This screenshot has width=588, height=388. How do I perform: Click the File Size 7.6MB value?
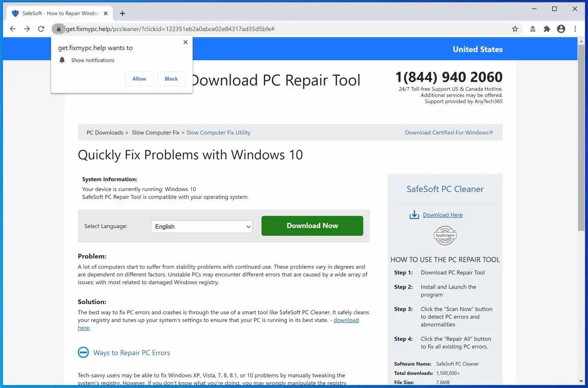click(443, 382)
